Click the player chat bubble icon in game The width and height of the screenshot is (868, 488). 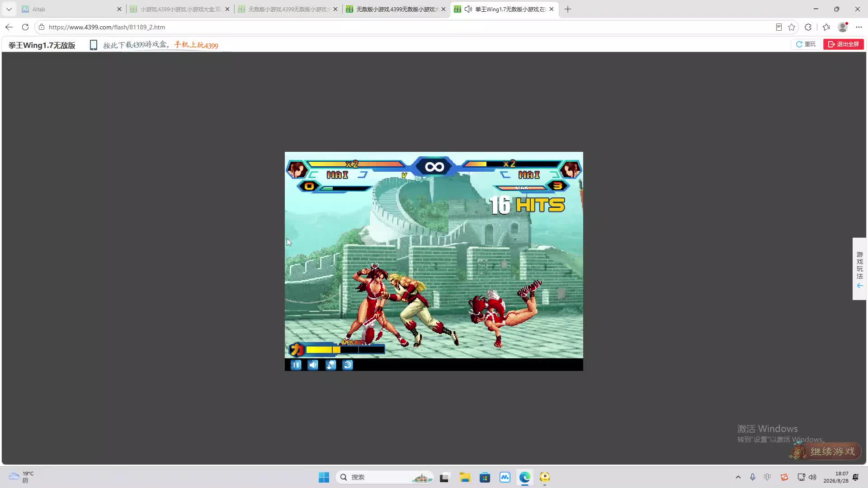tap(330, 365)
